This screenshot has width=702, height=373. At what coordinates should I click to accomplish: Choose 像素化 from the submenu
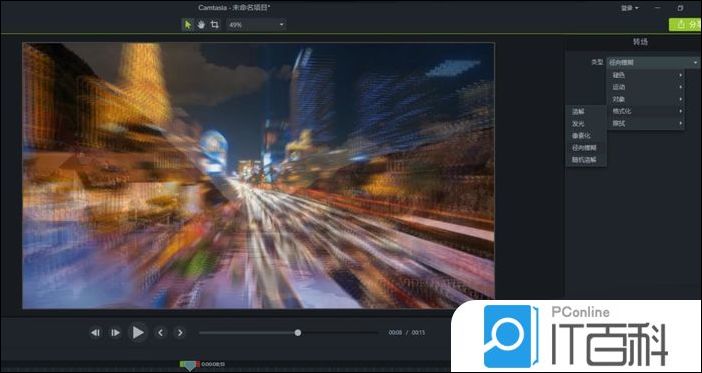pyautogui.click(x=586, y=136)
